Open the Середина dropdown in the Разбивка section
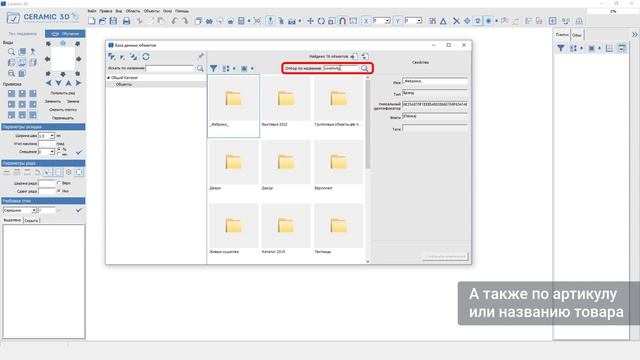 pos(34,210)
